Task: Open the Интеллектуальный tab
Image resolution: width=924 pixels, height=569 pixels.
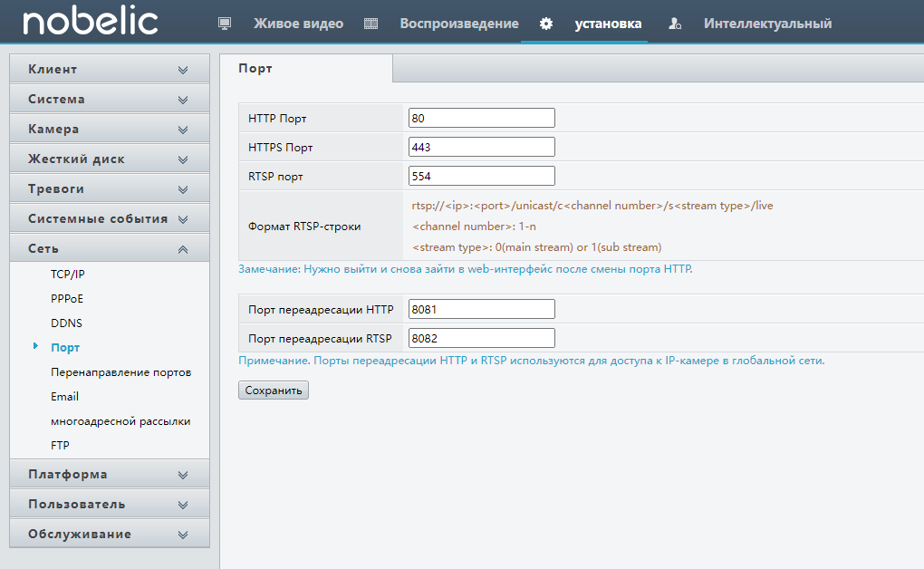Action: [768, 24]
